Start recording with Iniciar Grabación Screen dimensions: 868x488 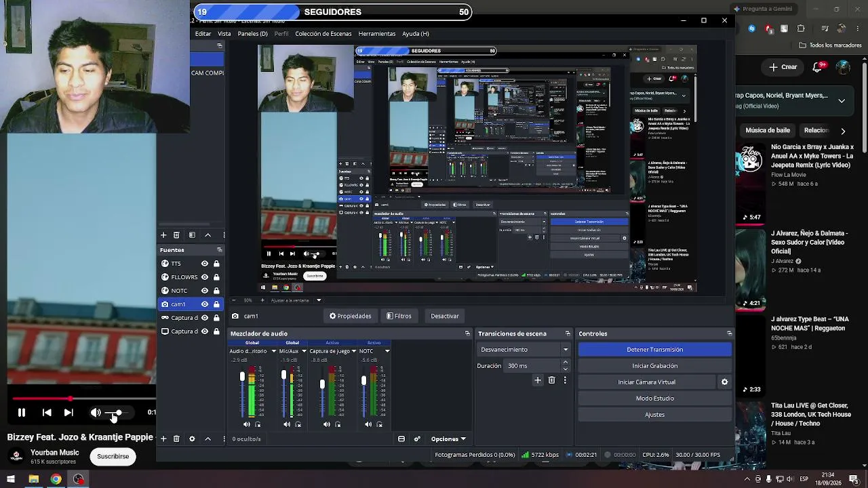point(654,366)
